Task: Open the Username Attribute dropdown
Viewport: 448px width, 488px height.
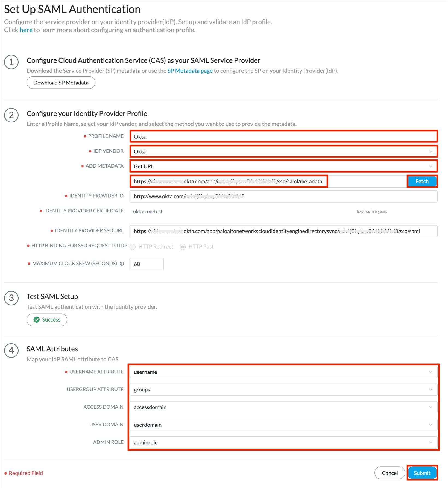Action: tap(283, 372)
